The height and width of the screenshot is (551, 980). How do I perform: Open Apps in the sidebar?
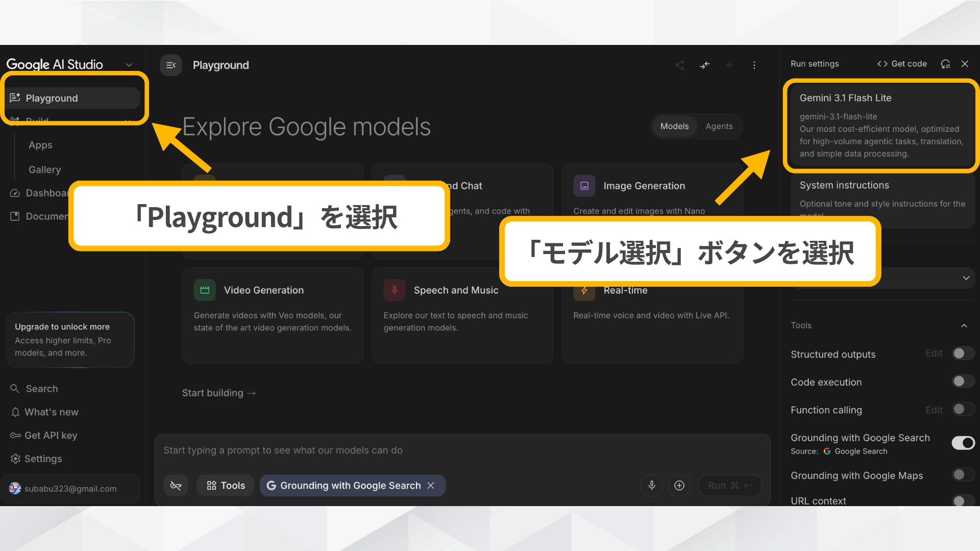pyautogui.click(x=40, y=145)
